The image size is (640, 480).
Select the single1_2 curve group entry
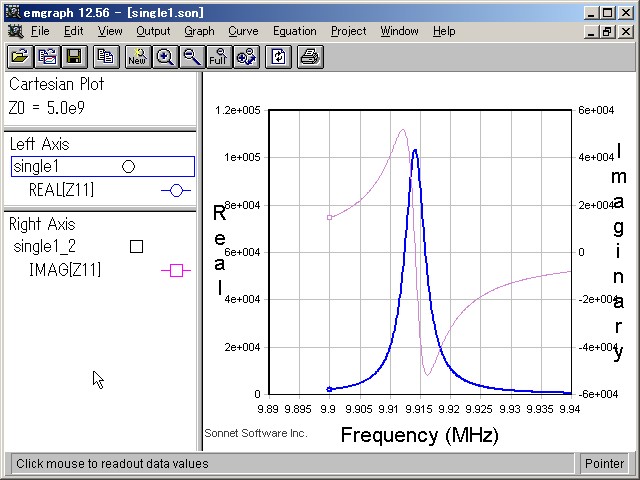click(44, 246)
